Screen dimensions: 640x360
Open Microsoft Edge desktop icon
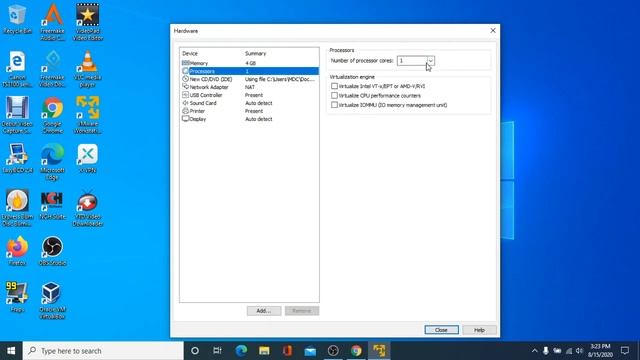[53, 162]
